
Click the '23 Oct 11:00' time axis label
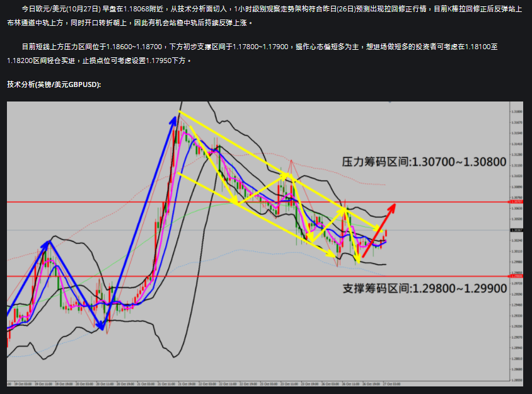[x=289, y=384]
